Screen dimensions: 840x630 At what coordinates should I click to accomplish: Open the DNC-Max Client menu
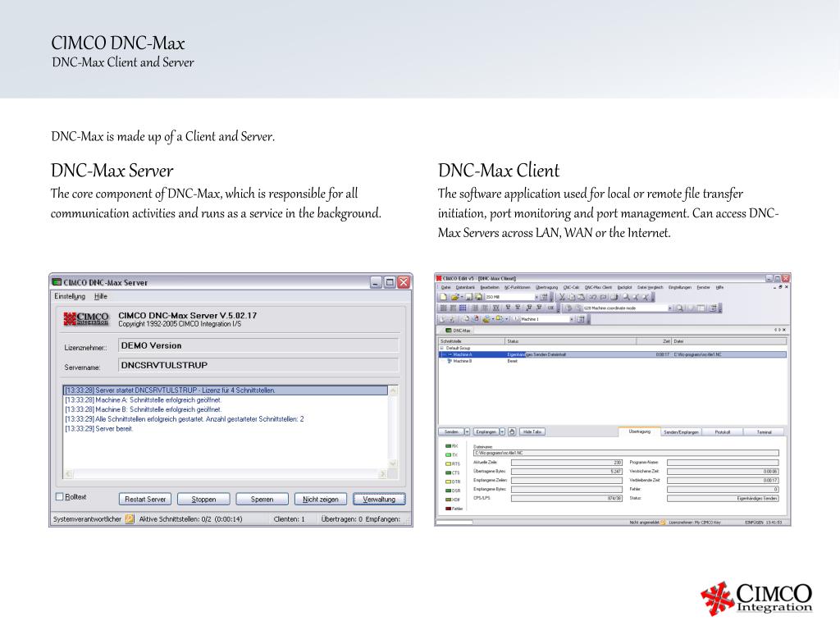(598, 287)
